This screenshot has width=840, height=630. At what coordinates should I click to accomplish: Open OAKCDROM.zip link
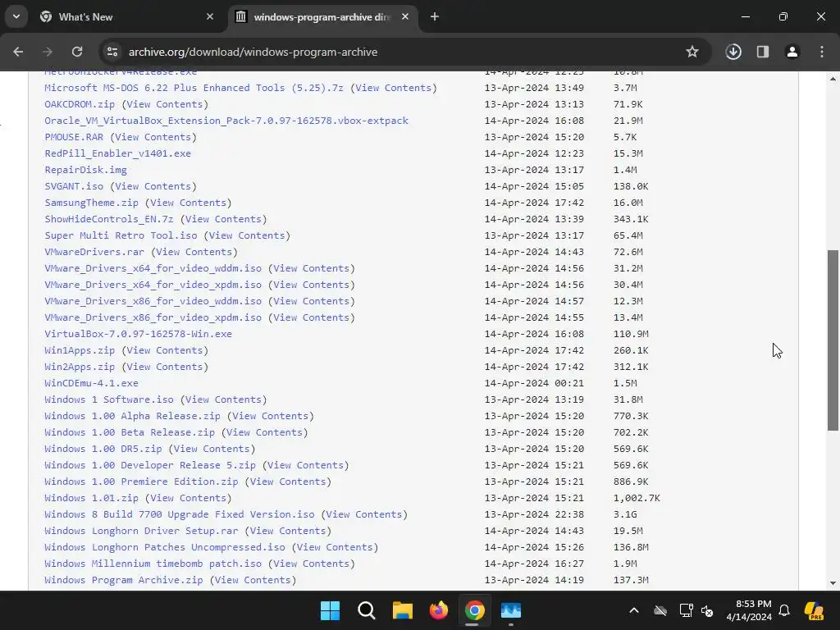(x=80, y=104)
